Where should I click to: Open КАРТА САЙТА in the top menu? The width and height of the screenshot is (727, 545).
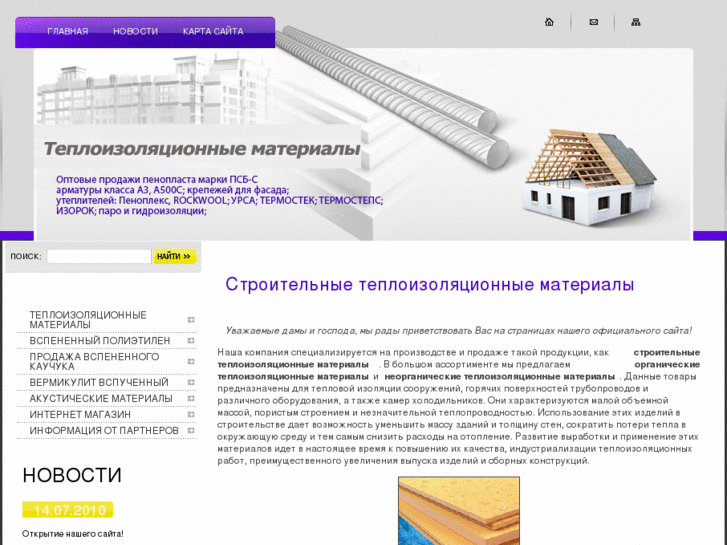pyautogui.click(x=213, y=32)
